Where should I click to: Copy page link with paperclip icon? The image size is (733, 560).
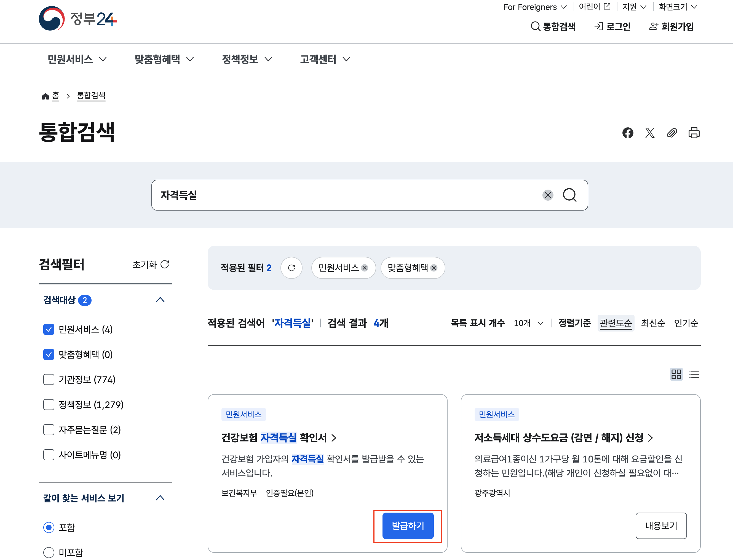(x=672, y=133)
